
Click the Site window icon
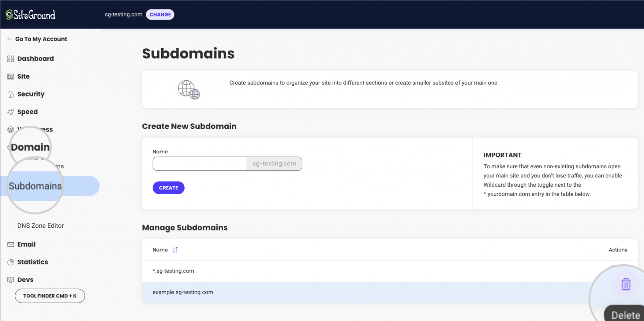(11, 76)
